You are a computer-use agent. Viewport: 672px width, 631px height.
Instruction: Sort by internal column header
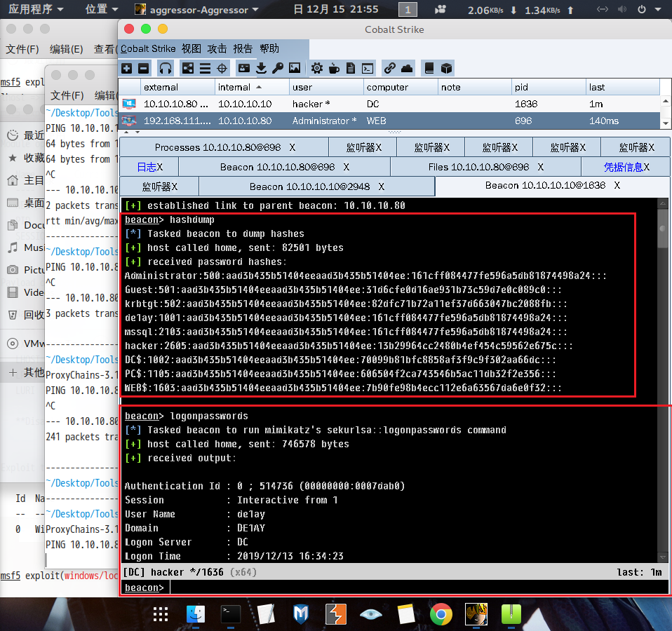pos(252,87)
